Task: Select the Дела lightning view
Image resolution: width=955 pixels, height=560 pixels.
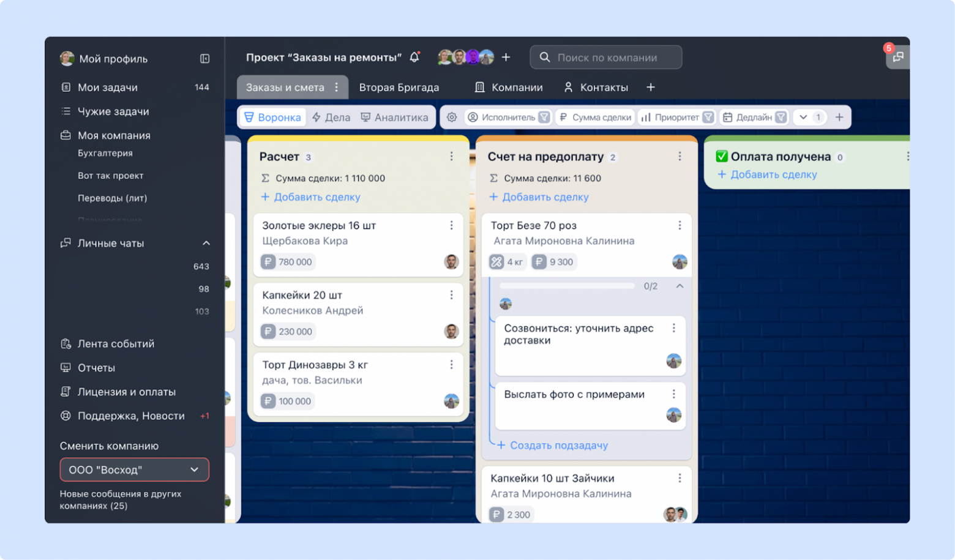Action: coord(331,117)
